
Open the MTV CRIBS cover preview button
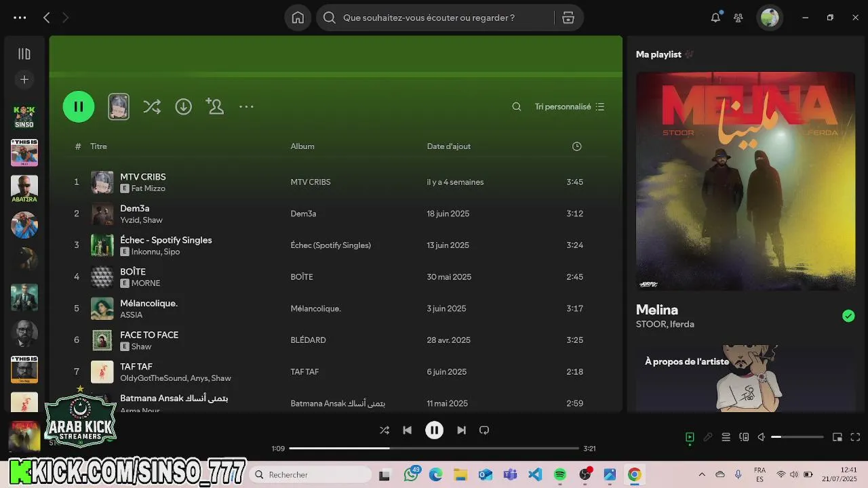click(x=119, y=106)
